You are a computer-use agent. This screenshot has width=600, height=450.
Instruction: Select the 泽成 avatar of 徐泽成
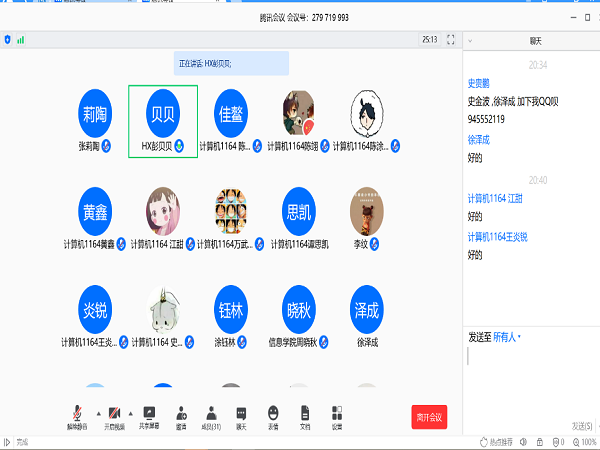tap(367, 309)
